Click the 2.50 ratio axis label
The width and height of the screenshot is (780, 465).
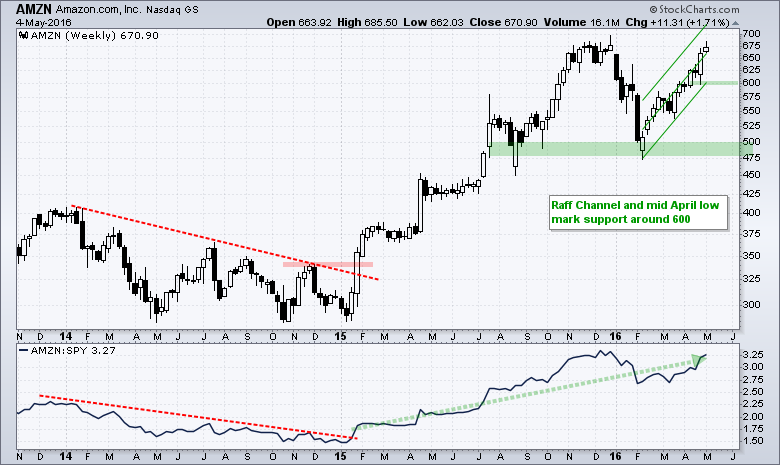[753, 392]
